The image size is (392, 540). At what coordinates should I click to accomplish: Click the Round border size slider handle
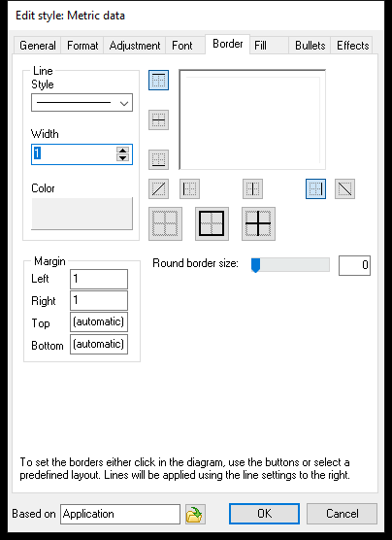255,265
